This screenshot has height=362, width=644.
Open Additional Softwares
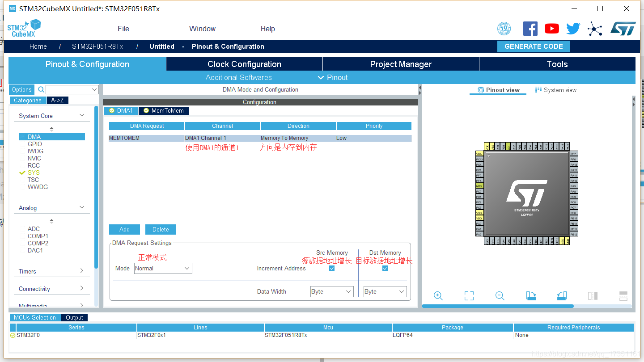click(239, 77)
